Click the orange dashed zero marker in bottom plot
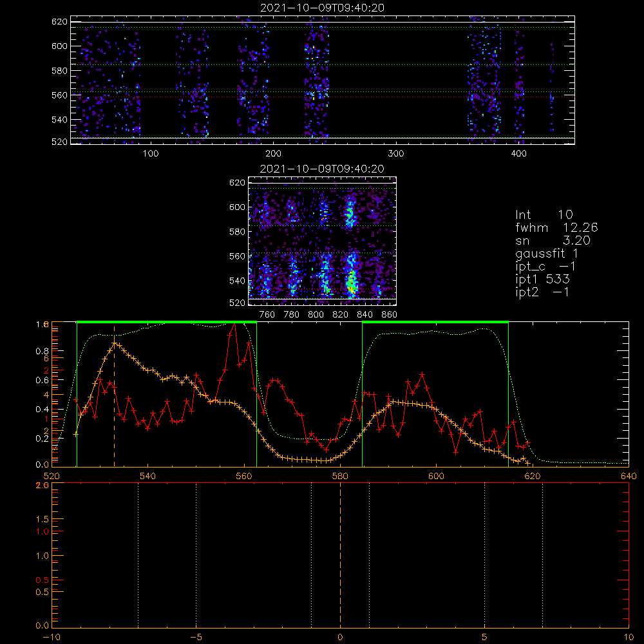 [x=340, y=554]
